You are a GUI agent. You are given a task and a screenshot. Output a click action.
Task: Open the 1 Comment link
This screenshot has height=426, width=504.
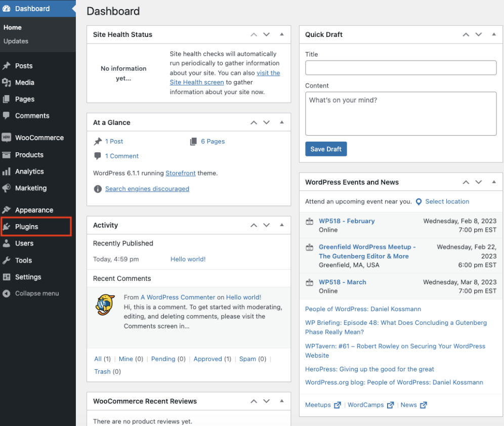122,156
